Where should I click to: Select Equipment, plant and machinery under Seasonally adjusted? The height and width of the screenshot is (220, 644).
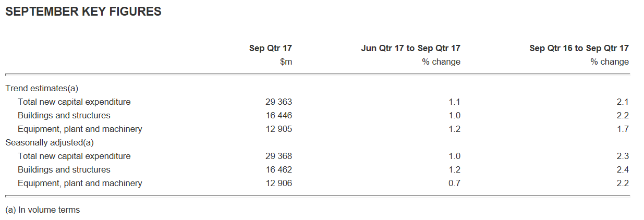pyautogui.click(x=80, y=184)
